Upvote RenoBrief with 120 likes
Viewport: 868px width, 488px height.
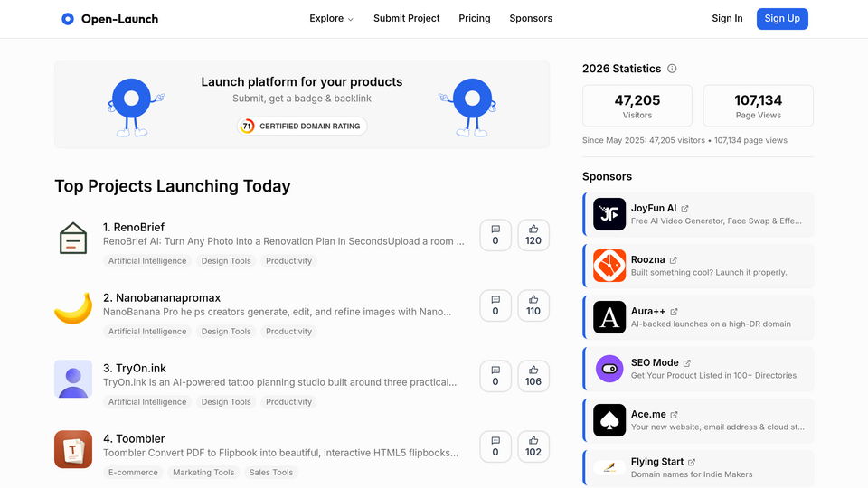tap(533, 235)
